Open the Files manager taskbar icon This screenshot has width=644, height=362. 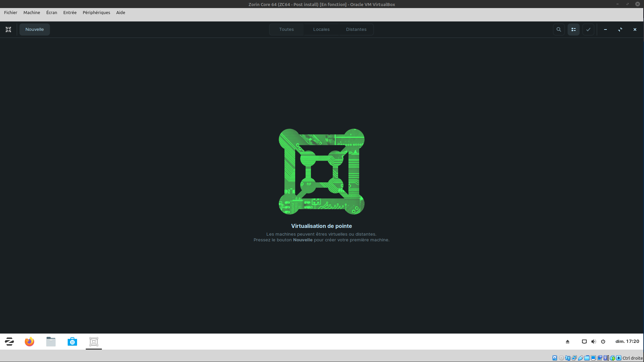click(x=51, y=342)
